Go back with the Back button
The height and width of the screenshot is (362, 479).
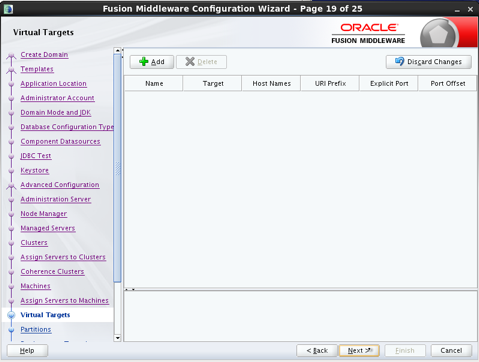pos(317,351)
